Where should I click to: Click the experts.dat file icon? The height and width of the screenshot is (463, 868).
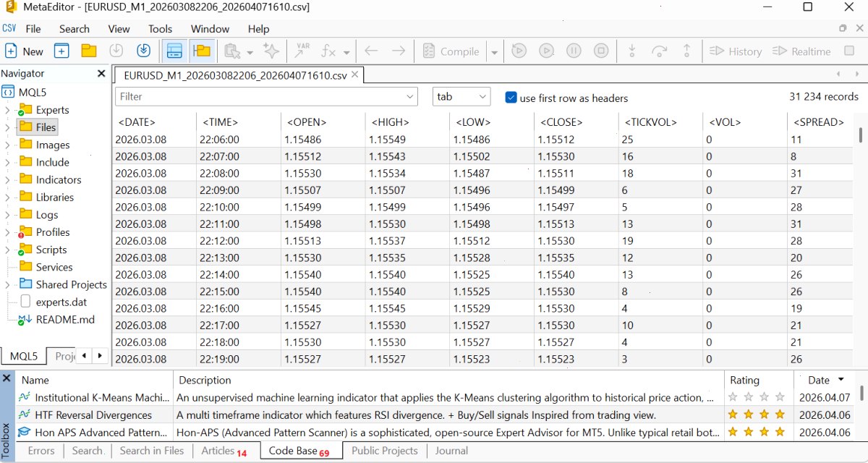pos(25,302)
